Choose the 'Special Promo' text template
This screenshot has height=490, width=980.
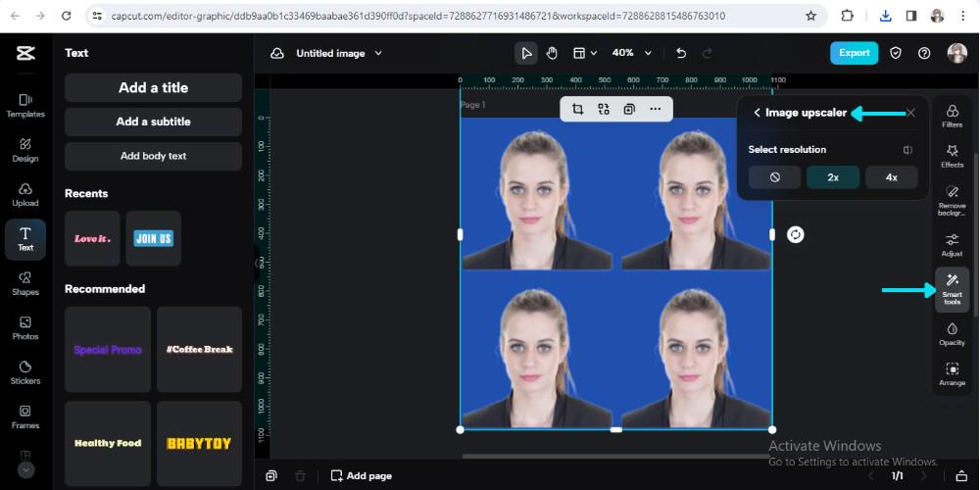[x=108, y=350]
